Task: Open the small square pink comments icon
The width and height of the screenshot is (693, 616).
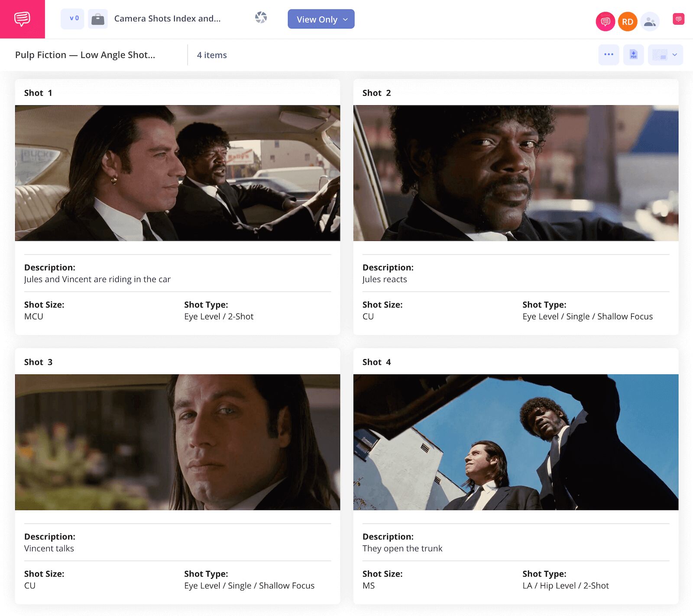Action: click(678, 19)
